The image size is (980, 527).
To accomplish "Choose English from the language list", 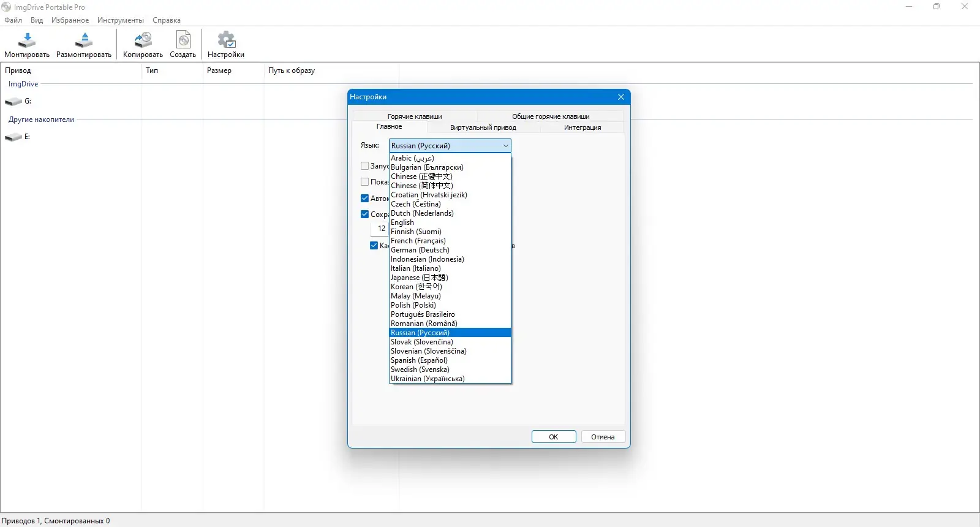I will tap(450, 222).
